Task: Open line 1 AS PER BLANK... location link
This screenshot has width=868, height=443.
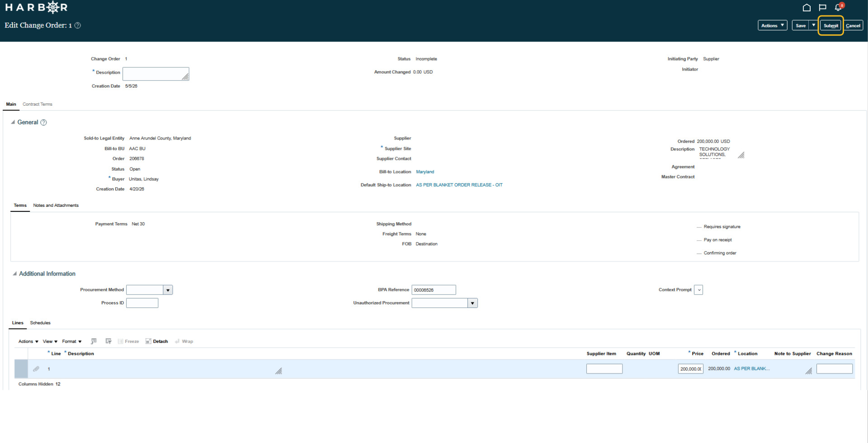Action: click(752, 369)
